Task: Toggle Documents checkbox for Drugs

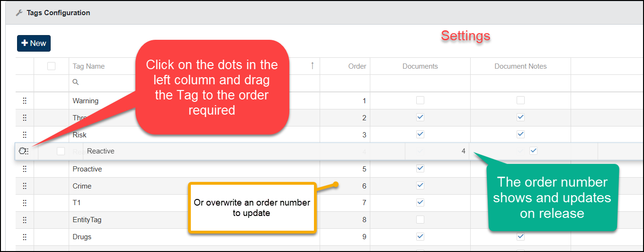Action: pos(420,237)
